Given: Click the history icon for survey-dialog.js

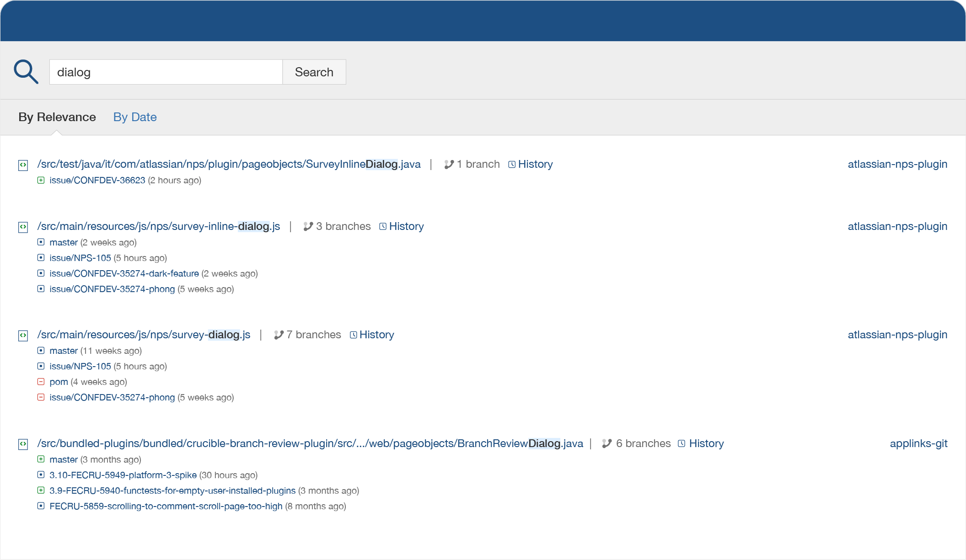Looking at the screenshot, I should (354, 335).
